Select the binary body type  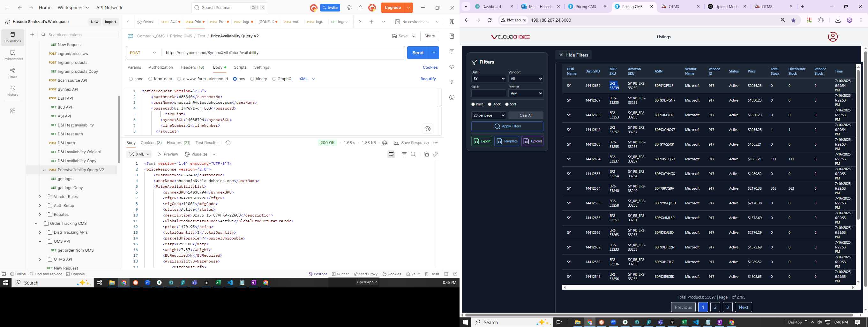[252, 79]
